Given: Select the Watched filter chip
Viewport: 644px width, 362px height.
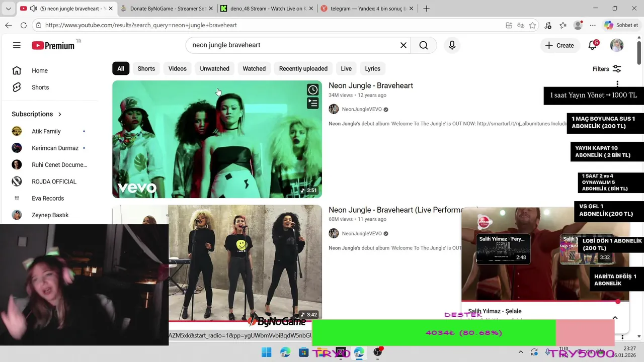Looking at the screenshot, I should pyautogui.click(x=254, y=69).
